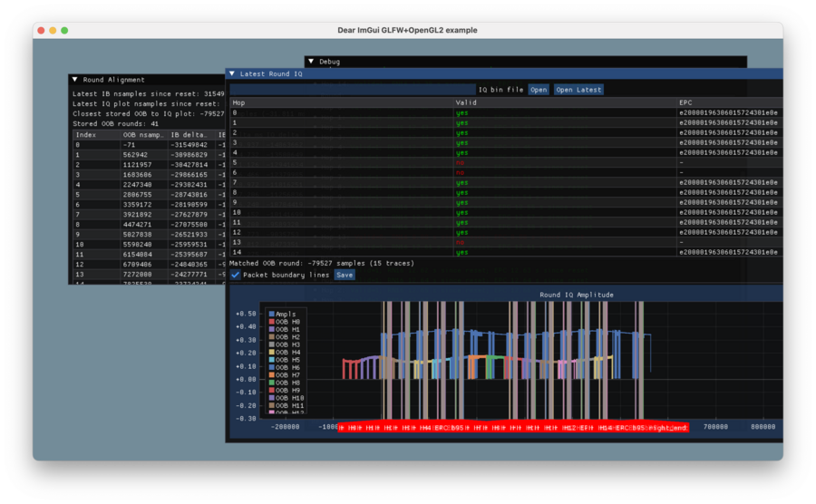Click the Open Latest button
816x504 pixels.
pos(578,90)
